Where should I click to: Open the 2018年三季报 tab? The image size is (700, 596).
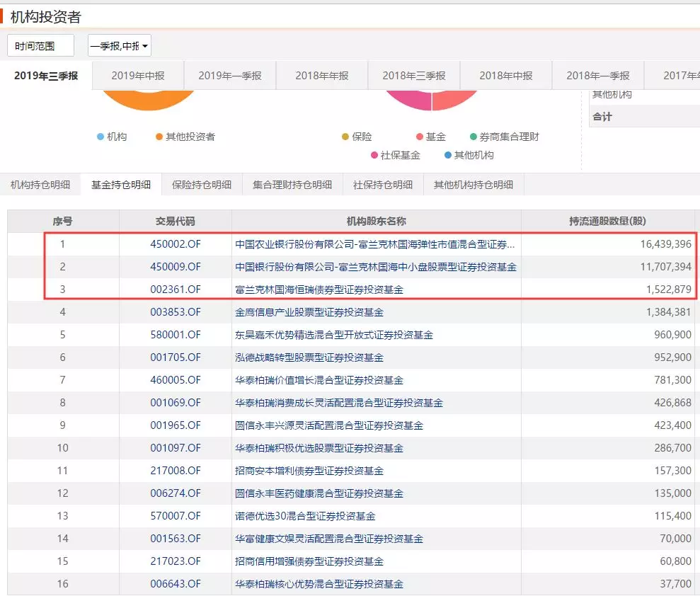[414, 76]
